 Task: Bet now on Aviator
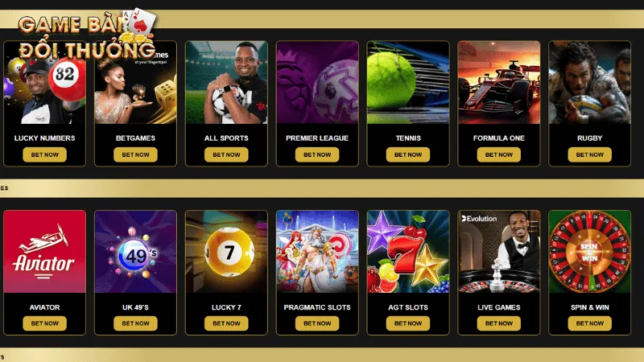[45, 323]
